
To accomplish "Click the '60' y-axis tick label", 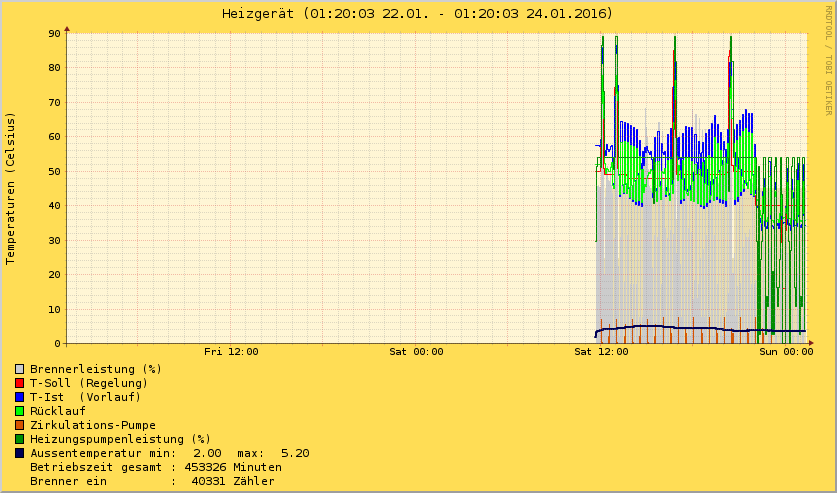I will tap(54, 137).
